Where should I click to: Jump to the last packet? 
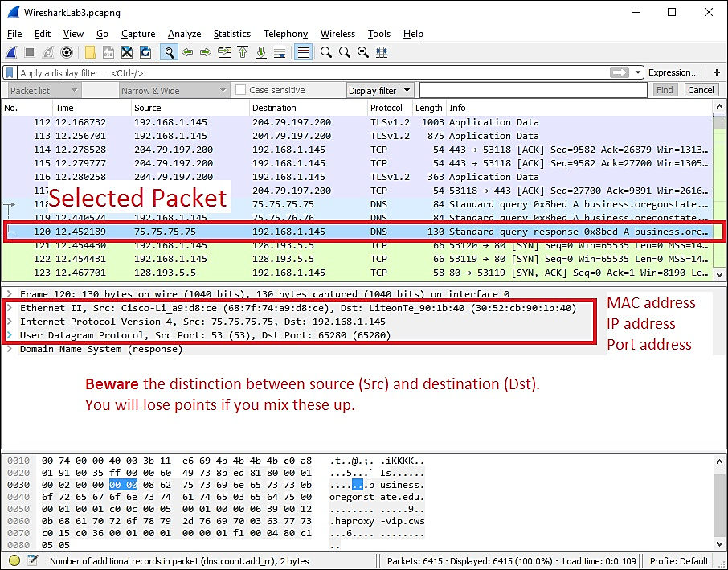(261, 52)
